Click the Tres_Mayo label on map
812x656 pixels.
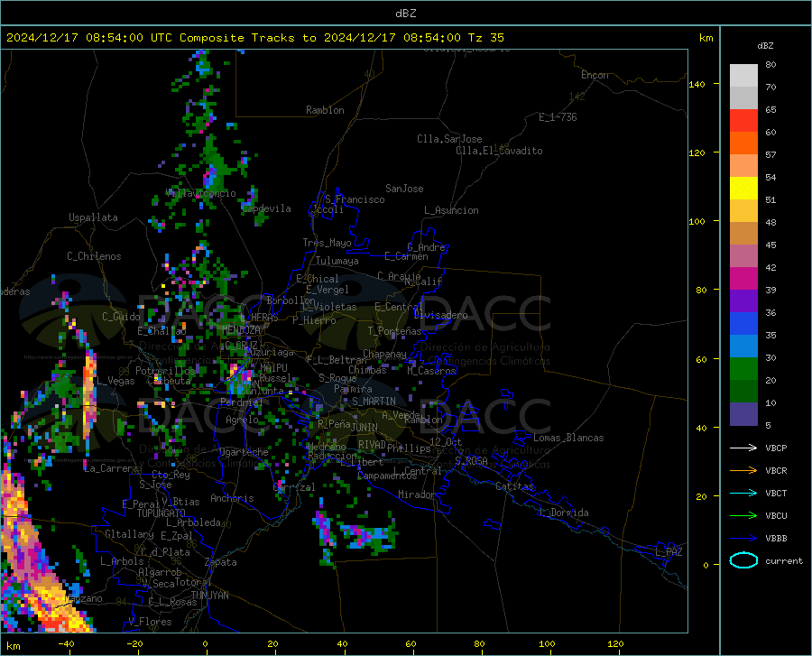(327, 243)
